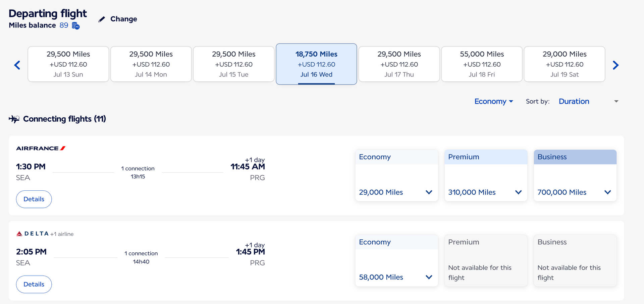Click the Delta airline logo

tap(33, 234)
